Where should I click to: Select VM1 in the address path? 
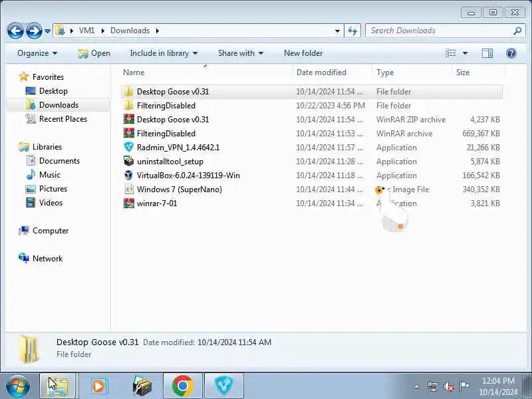click(86, 31)
